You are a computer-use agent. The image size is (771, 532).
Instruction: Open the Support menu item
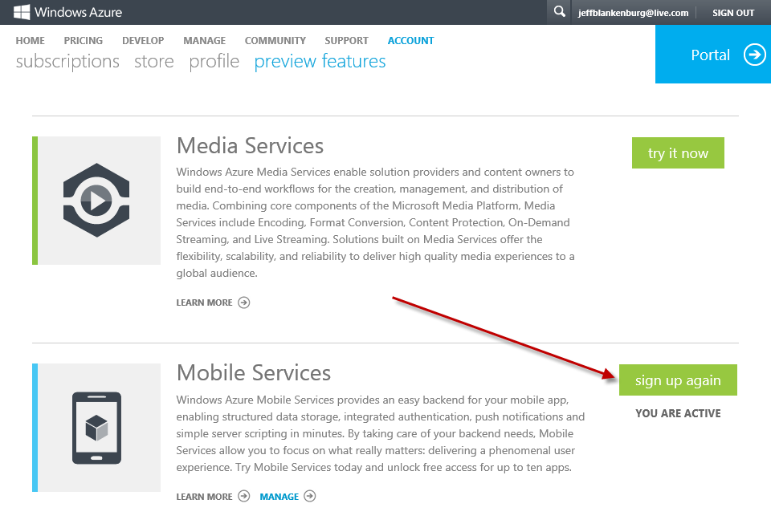coord(346,40)
